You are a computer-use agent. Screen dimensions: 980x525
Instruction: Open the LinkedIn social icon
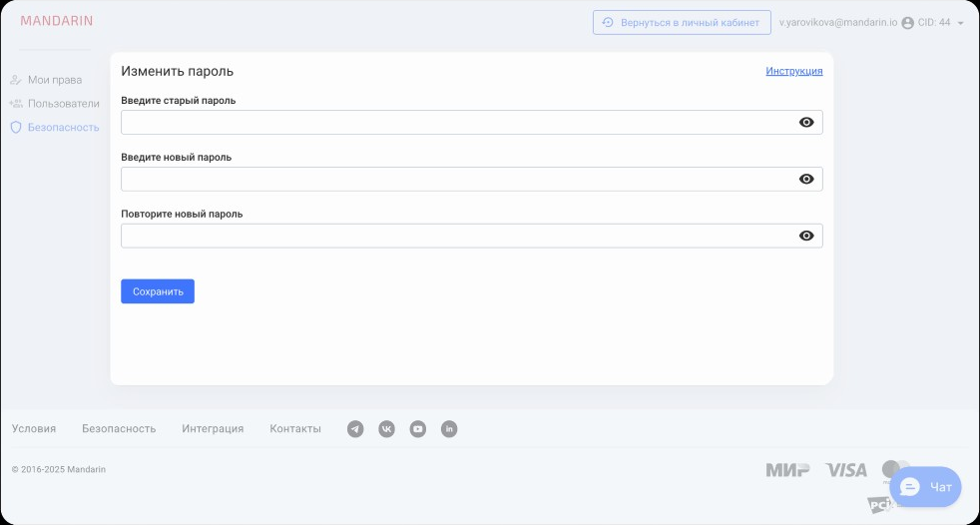tap(449, 429)
